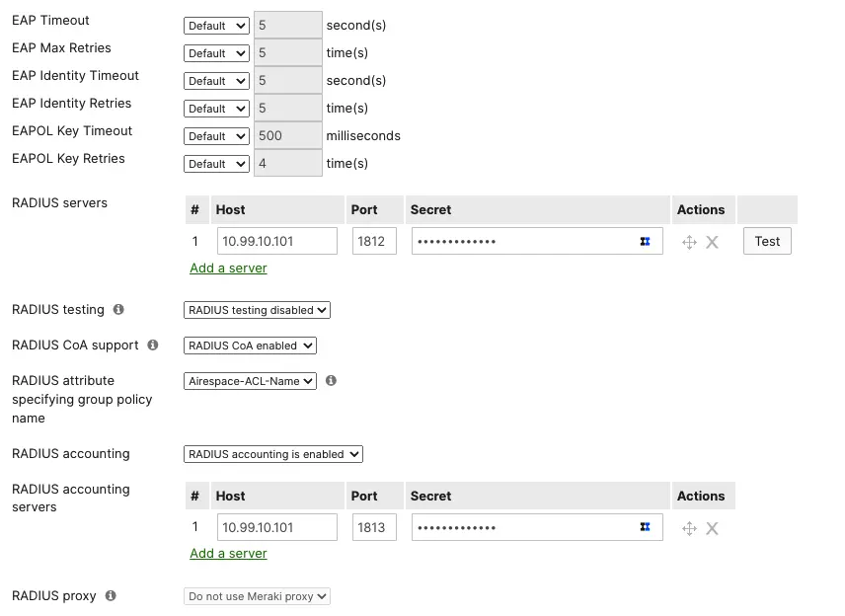Click Add a server under accounting servers
The height and width of the screenshot is (616, 845).
228,554
